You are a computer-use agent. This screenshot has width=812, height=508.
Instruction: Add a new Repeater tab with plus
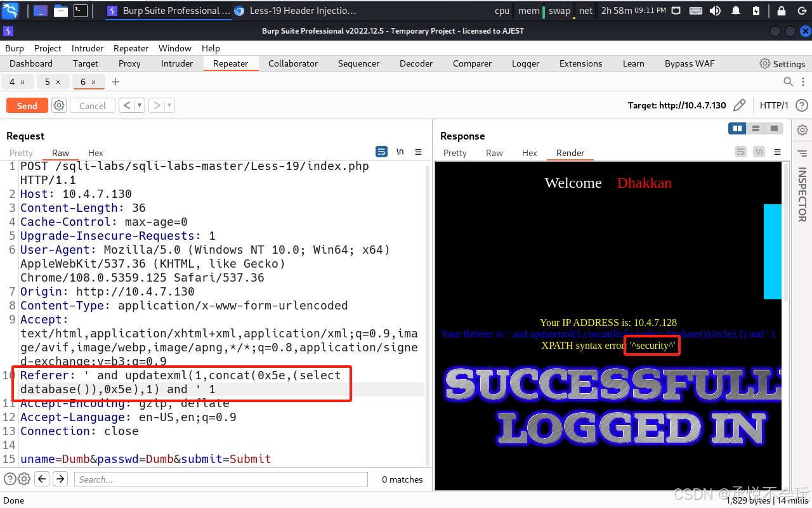point(115,82)
